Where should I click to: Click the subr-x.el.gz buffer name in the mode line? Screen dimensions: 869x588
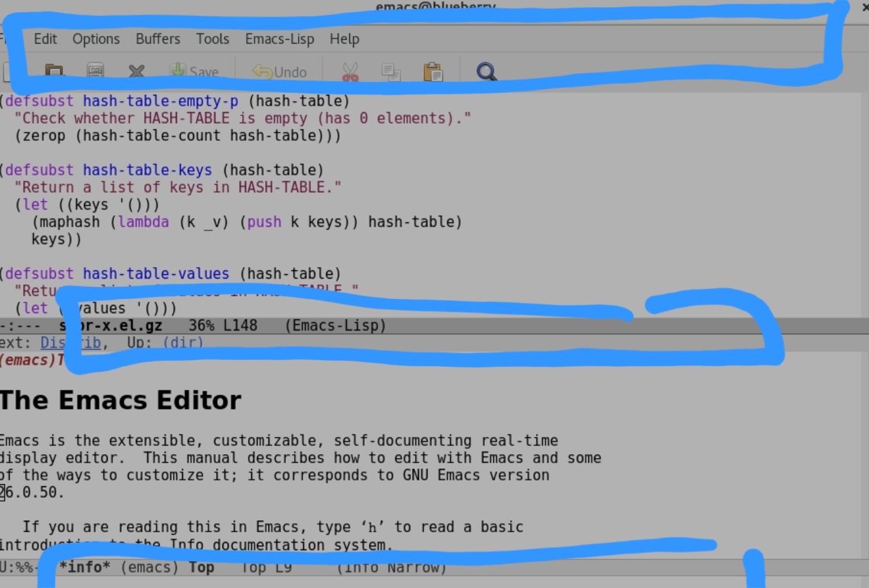(110, 325)
